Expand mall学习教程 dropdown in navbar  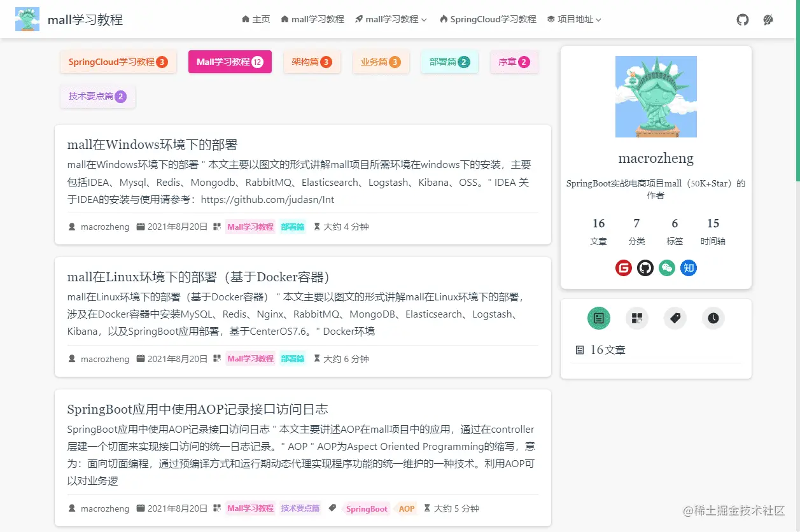tap(391, 20)
